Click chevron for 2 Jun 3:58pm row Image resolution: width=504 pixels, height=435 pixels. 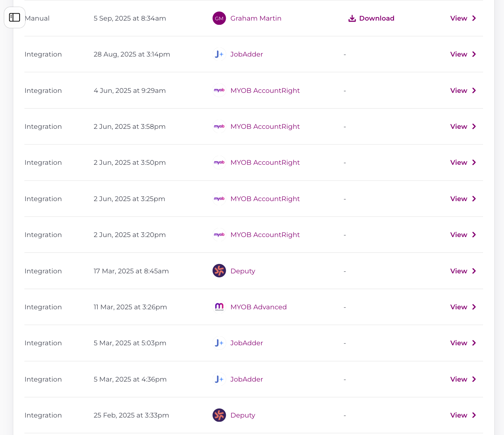click(x=474, y=126)
